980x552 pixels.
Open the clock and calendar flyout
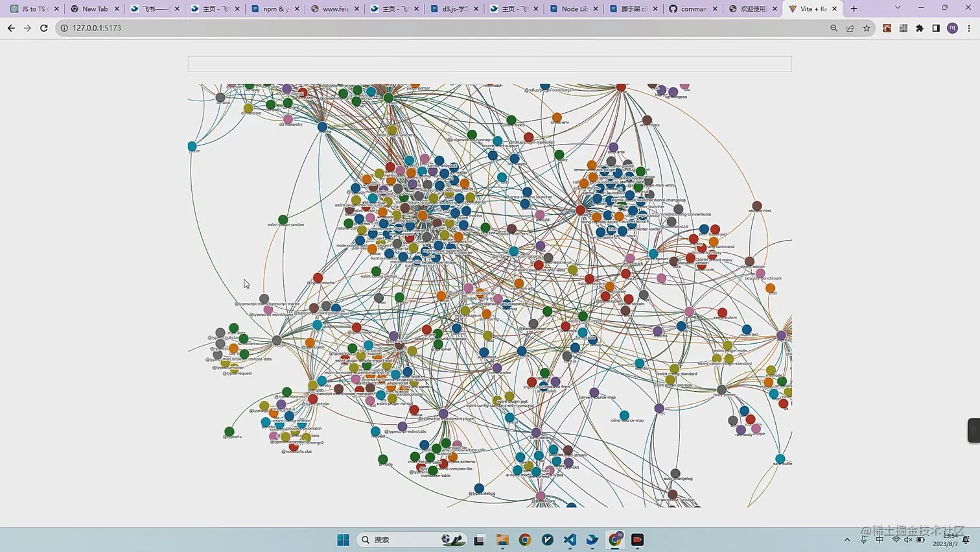[x=946, y=540]
